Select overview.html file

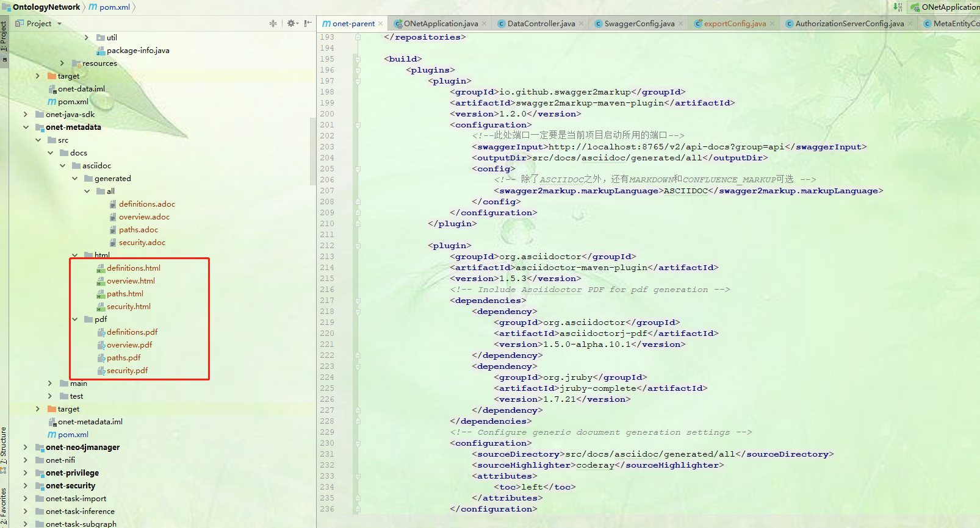point(131,281)
